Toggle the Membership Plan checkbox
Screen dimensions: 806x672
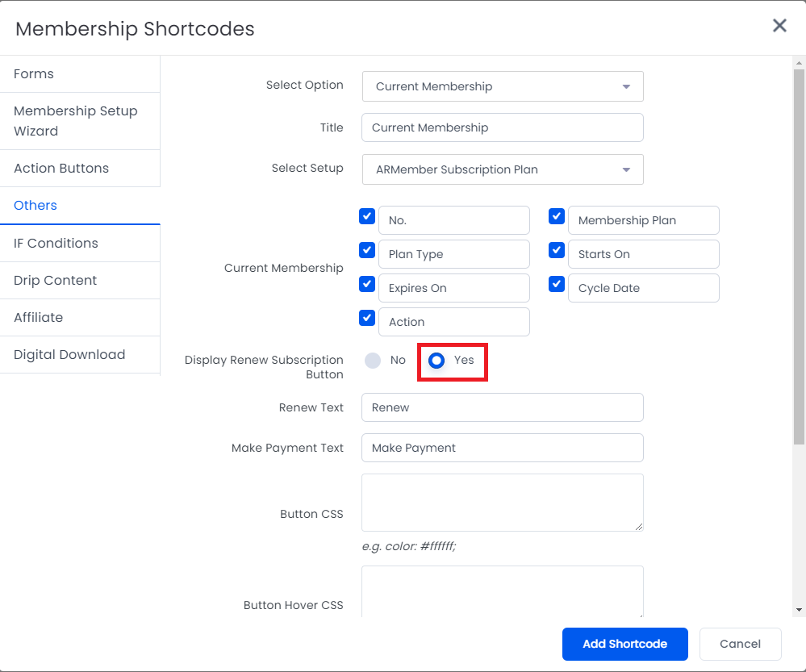[557, 216]
